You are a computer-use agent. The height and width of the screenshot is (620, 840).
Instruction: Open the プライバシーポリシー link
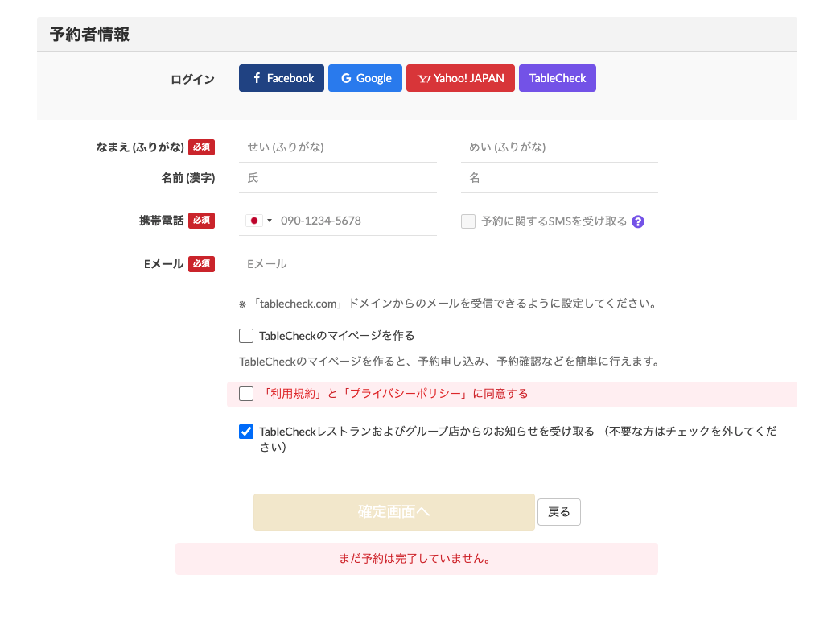click(405, 394)
